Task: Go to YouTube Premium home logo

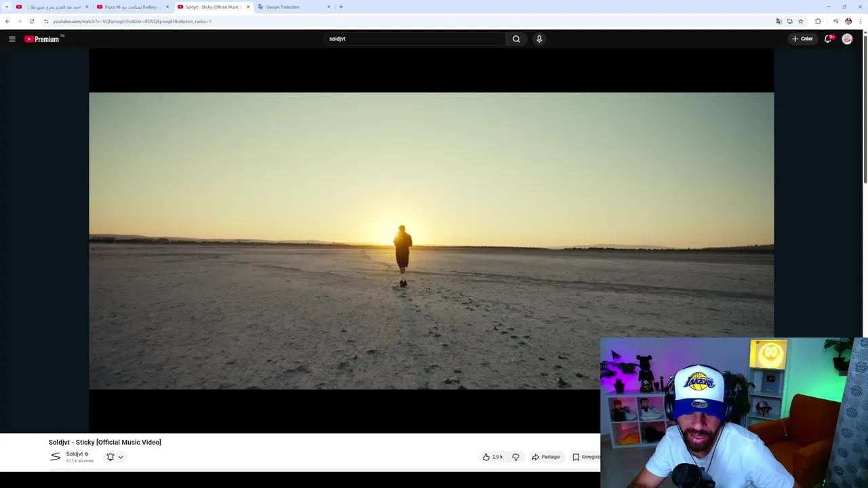Action: click(43, 39)
